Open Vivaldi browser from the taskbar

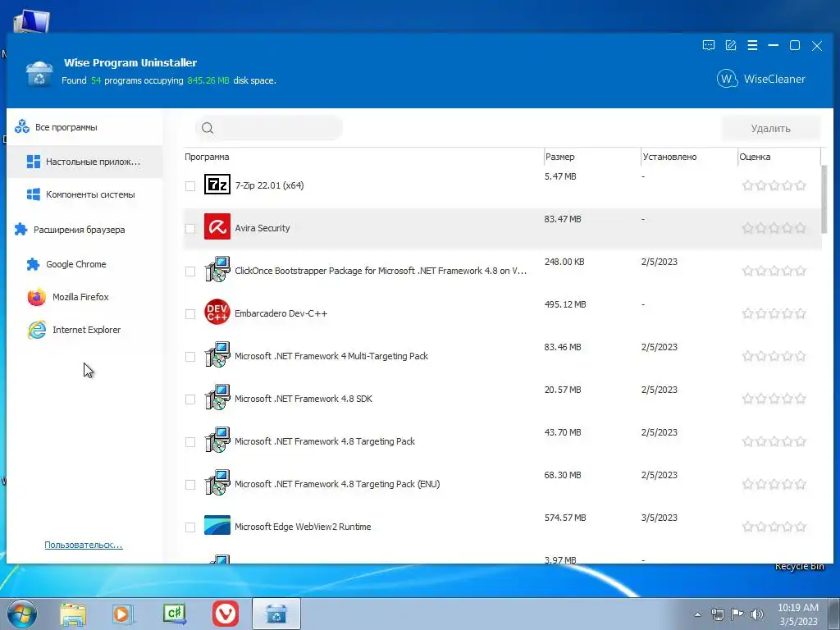click(x=226, y=614)
